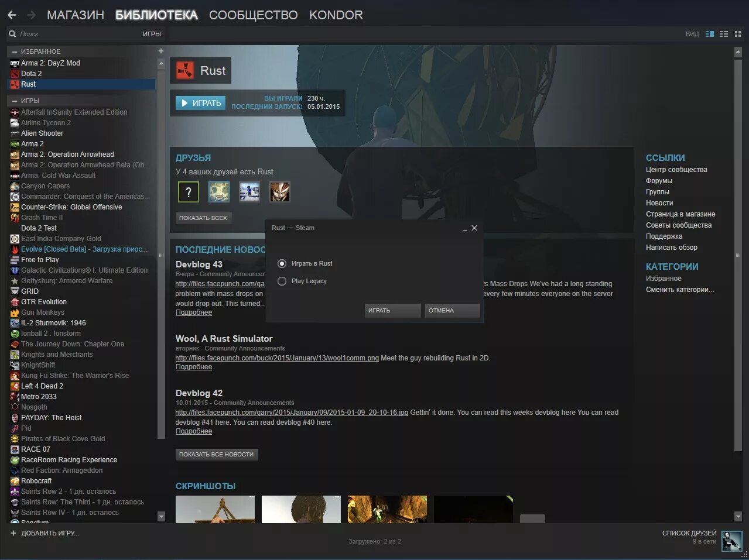Click the PAYDAY: The Heist icon
749x560 pixels.
(15, 418)
